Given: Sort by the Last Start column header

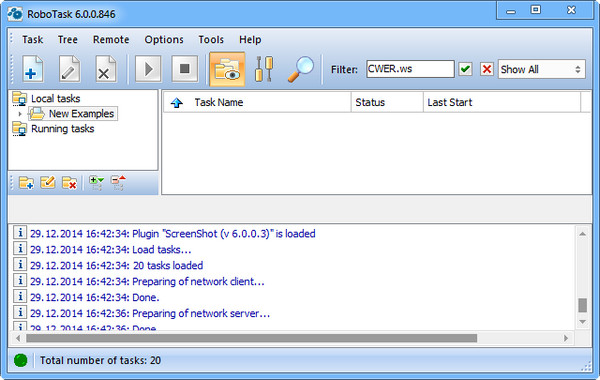Looking at the screenshot, I should (x=502, y=102).
